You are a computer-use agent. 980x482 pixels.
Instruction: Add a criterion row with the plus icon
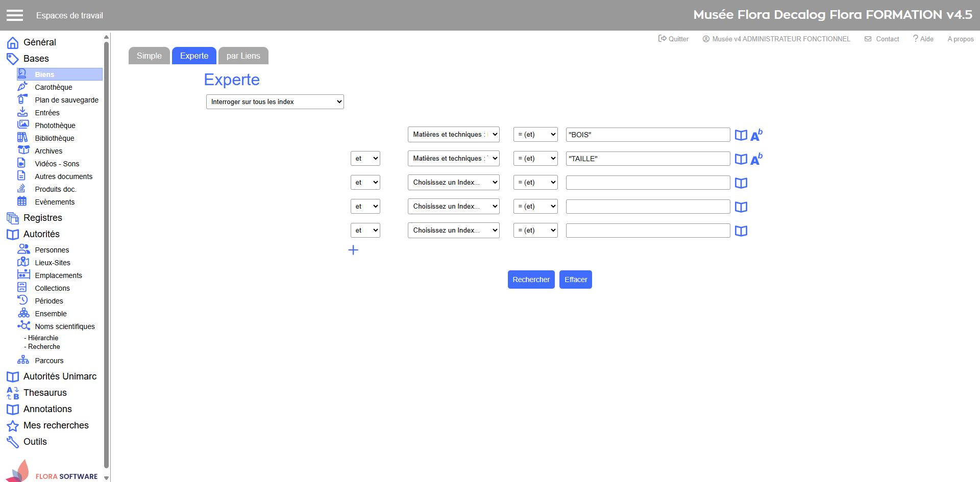click(353, 250)
